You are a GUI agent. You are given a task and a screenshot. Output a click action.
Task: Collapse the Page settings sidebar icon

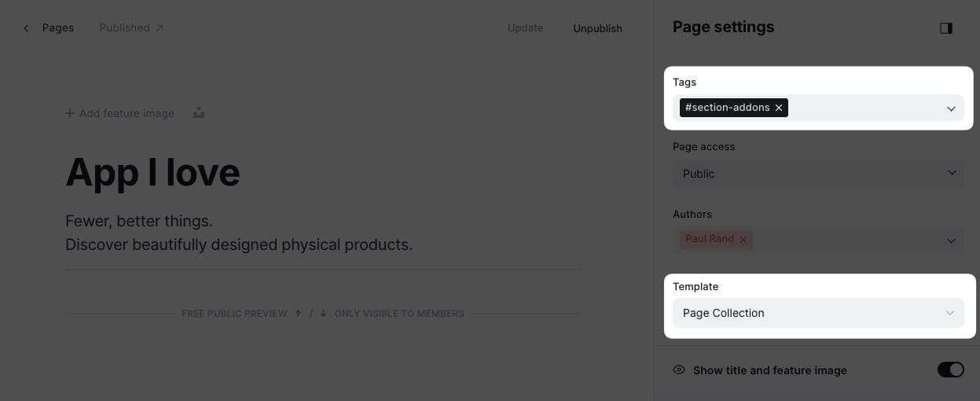(x=945, y=28)
